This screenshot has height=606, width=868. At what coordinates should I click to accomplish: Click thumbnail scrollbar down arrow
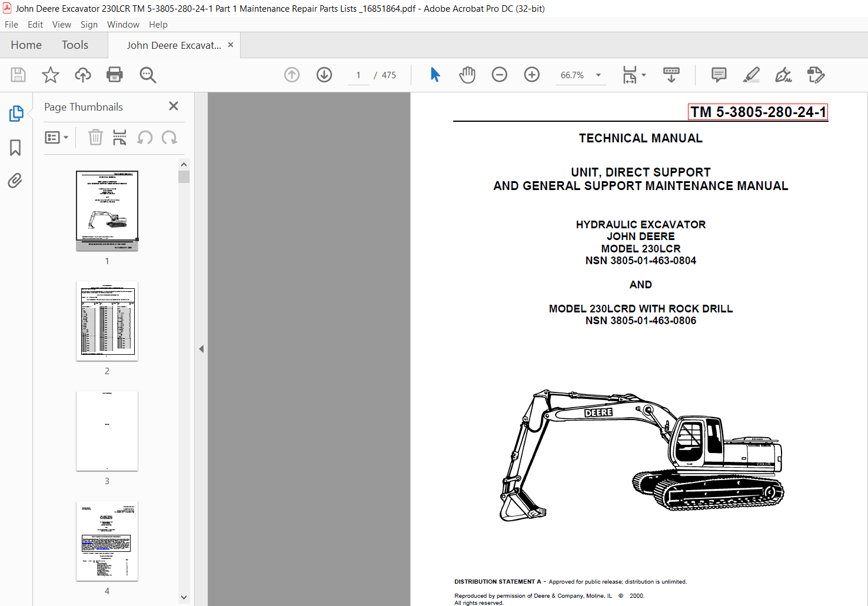pyautogui.click(x=184, y=597)
